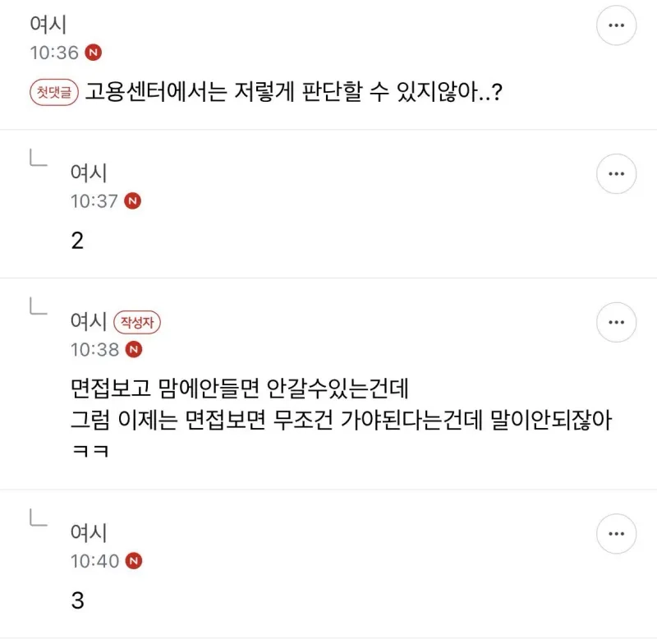Click the reply containing only the number 2
657x644 pixels.
click(76, 238)
